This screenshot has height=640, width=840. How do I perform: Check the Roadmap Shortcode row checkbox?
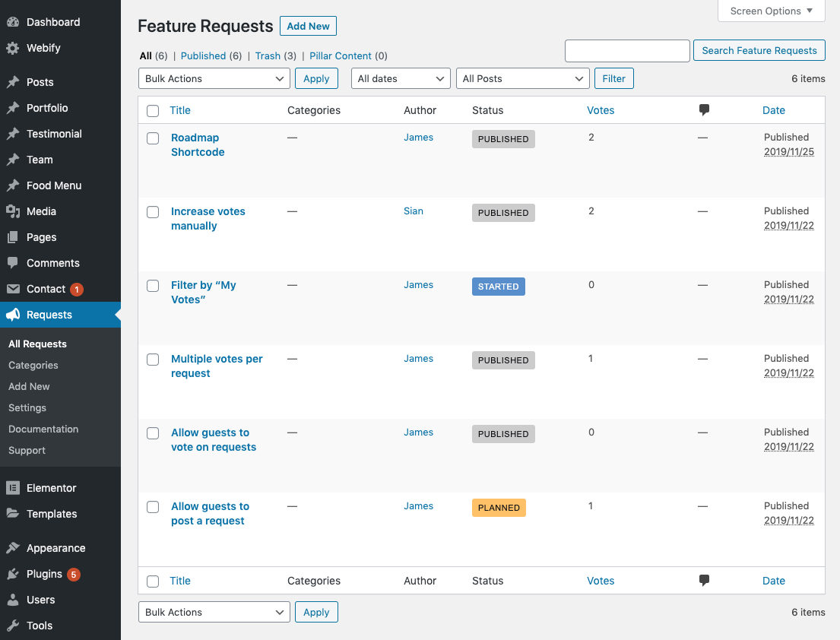tap(153, 138)
